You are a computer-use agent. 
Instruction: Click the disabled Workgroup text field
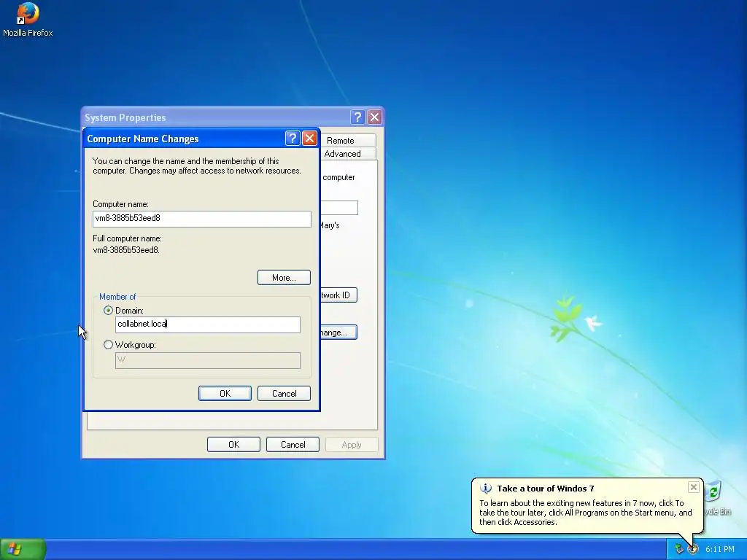click(x=208, y=360)
